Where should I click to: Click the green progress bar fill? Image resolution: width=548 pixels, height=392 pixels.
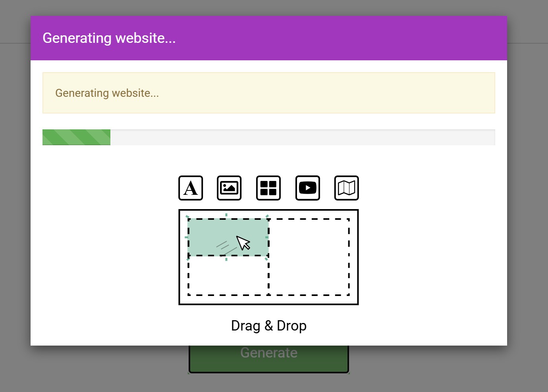[x=75, y=137]
